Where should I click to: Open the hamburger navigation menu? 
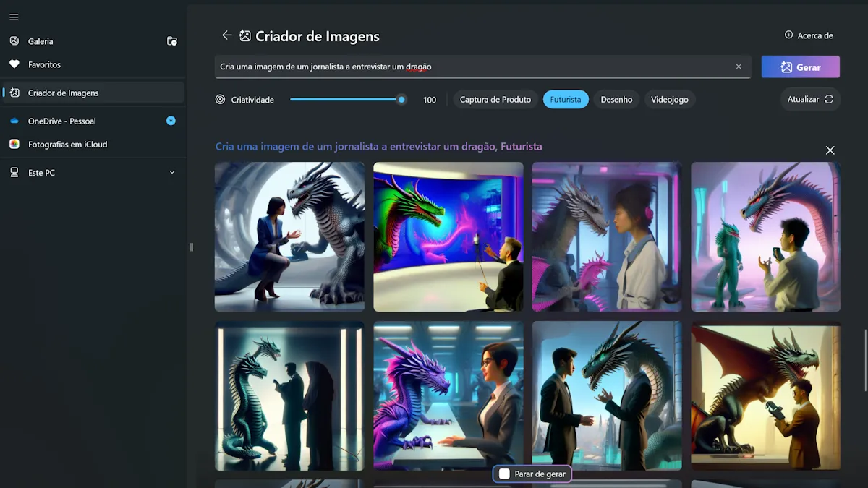tap(14, 17)
